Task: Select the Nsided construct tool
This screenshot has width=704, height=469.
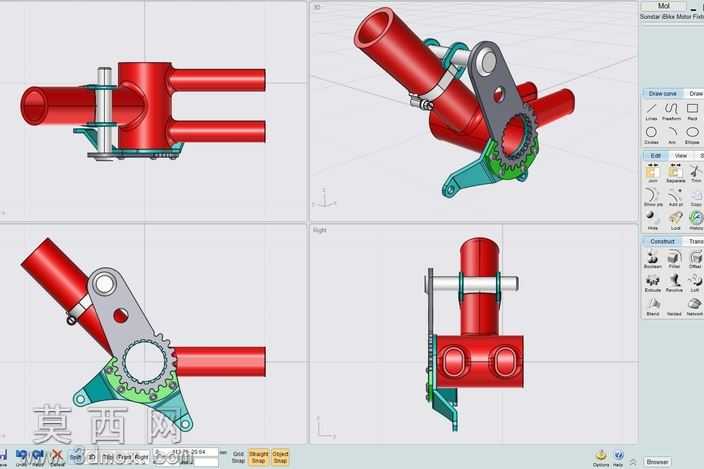Action: point(674,313)
